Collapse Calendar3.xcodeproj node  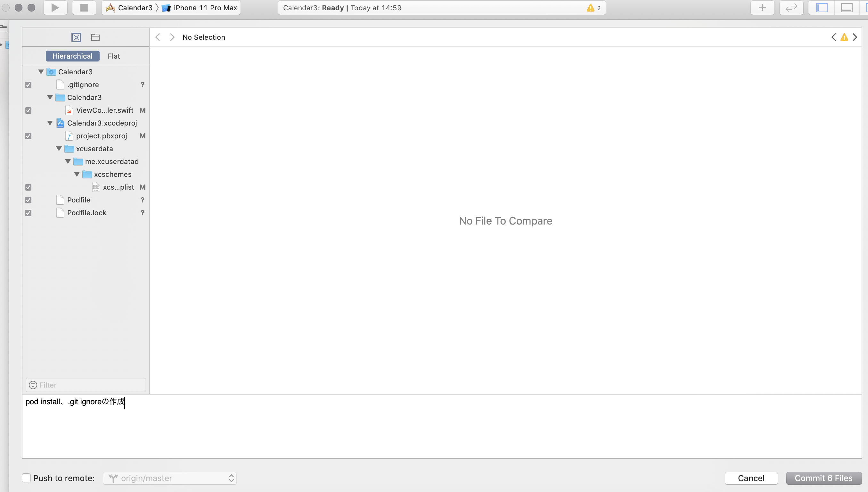(x=50, y=123)
